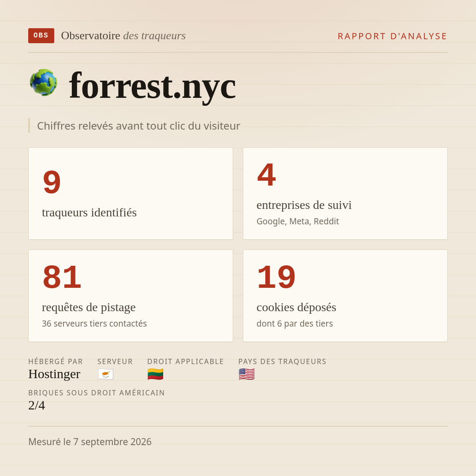
Task: Click the value 2/4
Action: [x=37, y=405]
